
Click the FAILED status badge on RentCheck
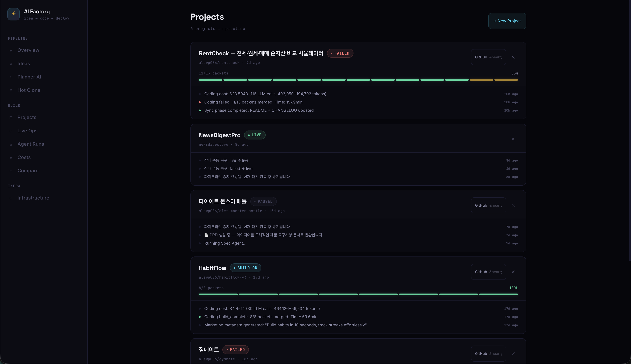click(x=340, y=53)
